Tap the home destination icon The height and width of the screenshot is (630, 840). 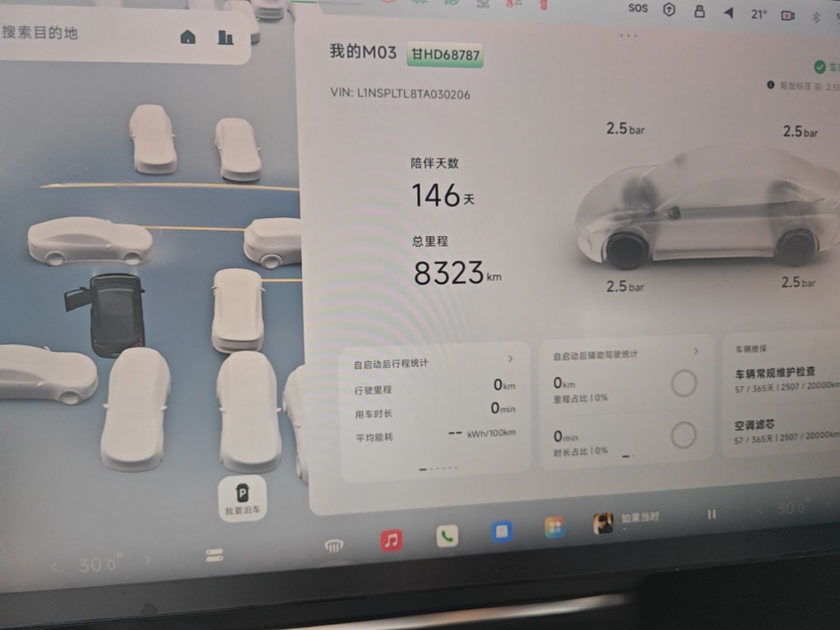tap(188, 37)
